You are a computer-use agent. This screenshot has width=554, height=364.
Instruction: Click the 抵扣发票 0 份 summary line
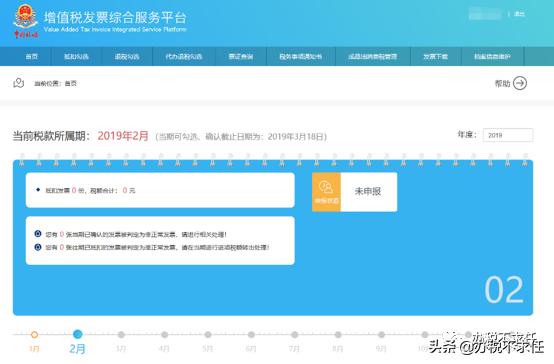[90, 190]
